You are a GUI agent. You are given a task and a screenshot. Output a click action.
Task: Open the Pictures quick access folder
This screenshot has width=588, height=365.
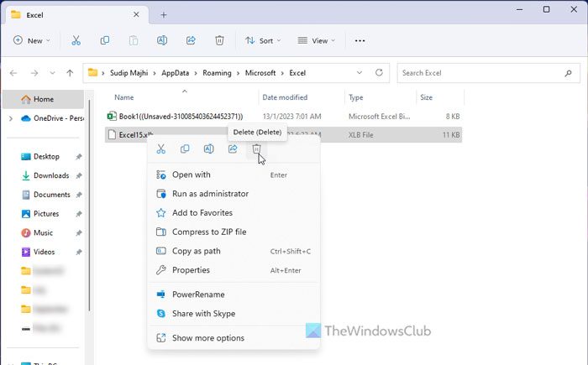coord(46,214)
